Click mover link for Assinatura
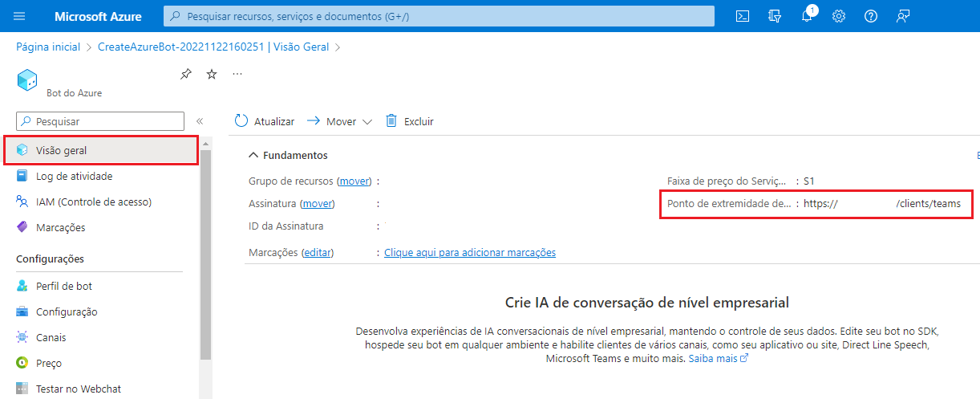The width and height of the screenshot is (980, 399). click(317, 203)
